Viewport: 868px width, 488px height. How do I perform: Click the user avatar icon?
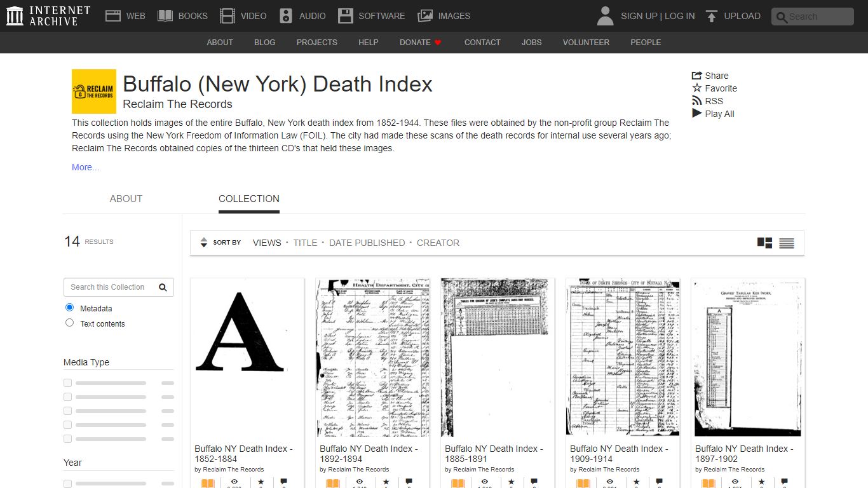(606, 16)
